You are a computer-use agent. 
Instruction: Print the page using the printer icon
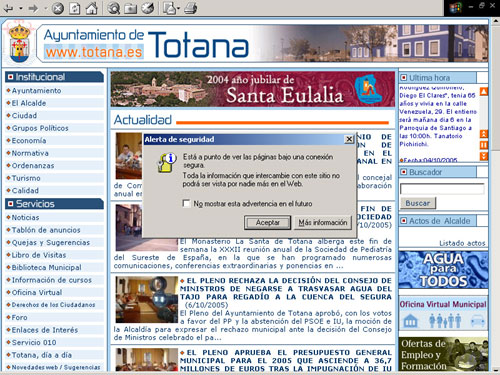190,8
